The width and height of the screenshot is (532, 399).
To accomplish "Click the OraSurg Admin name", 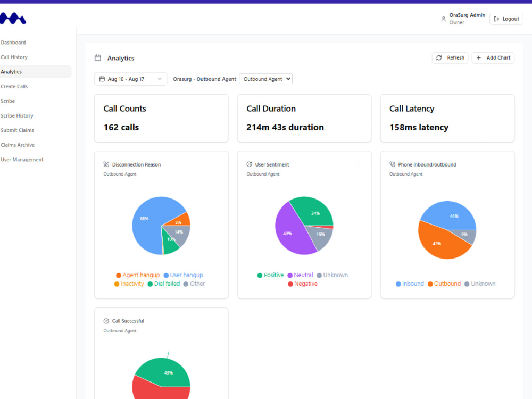I will [467, 15].
